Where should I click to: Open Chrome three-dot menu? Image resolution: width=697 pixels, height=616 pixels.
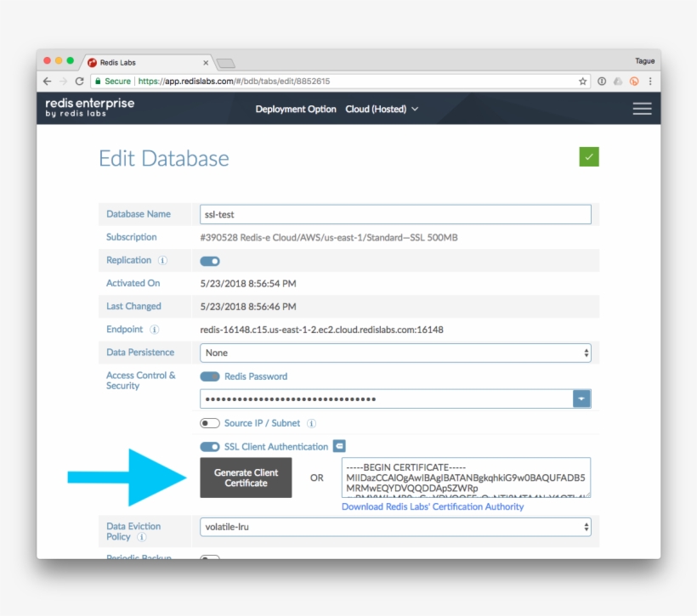point(650,82)
